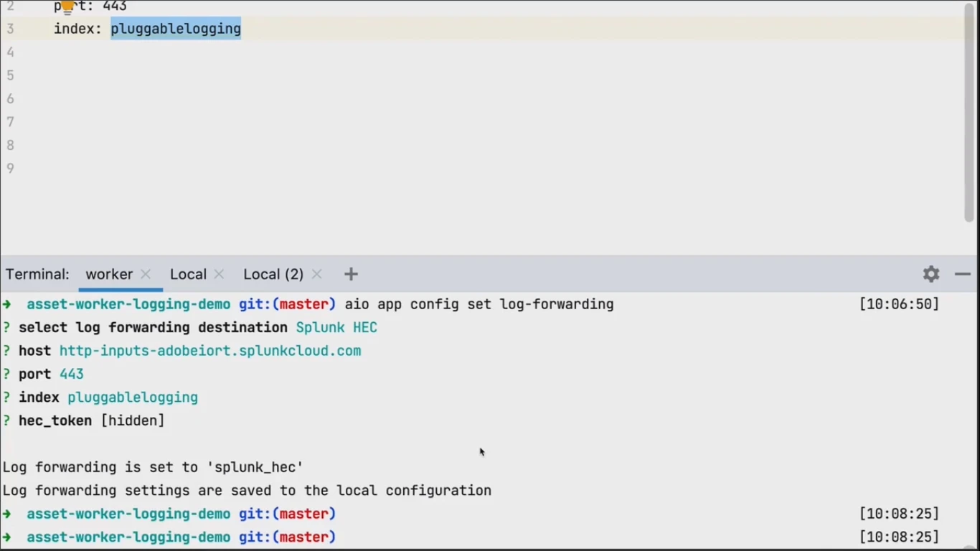The image size is (980, 551).
Task: Click the Terminal: panel label
Action: 37,274
